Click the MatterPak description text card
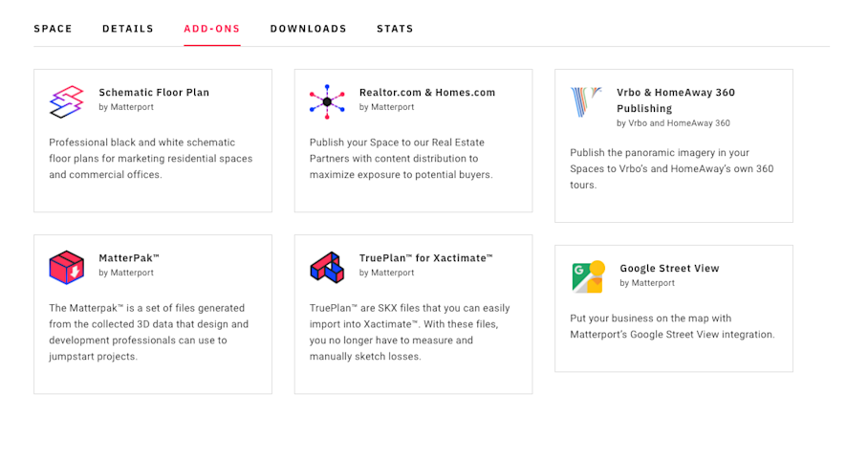868x461 pixels. 149,332
